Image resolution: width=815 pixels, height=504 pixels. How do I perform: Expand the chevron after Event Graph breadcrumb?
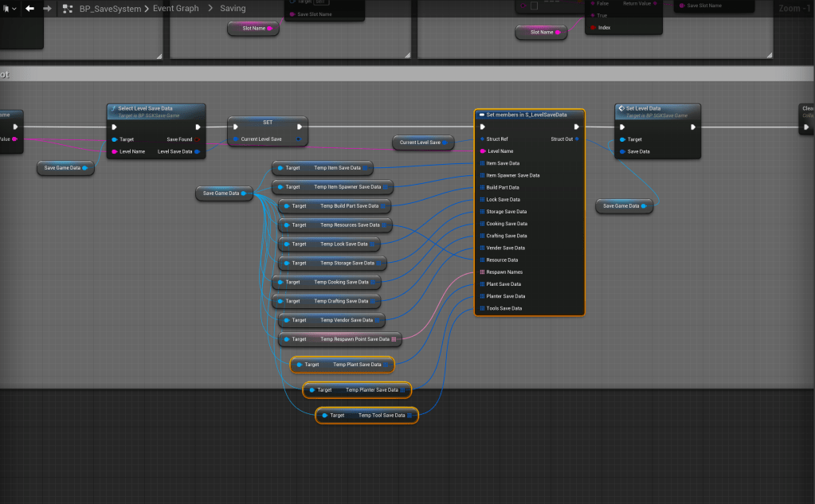[210, 9]
